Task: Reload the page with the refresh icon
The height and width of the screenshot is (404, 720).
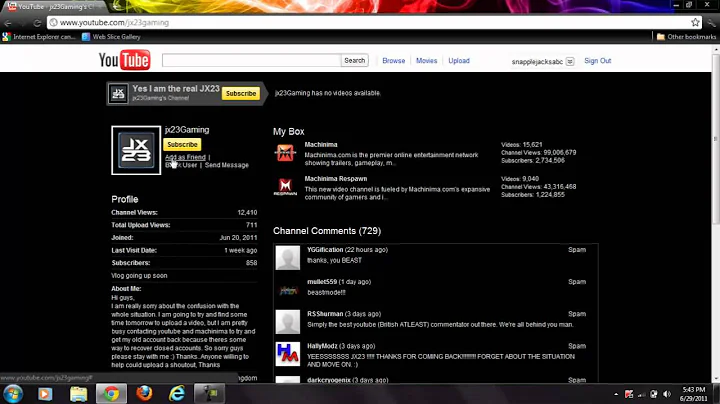Action: point(37,22)
